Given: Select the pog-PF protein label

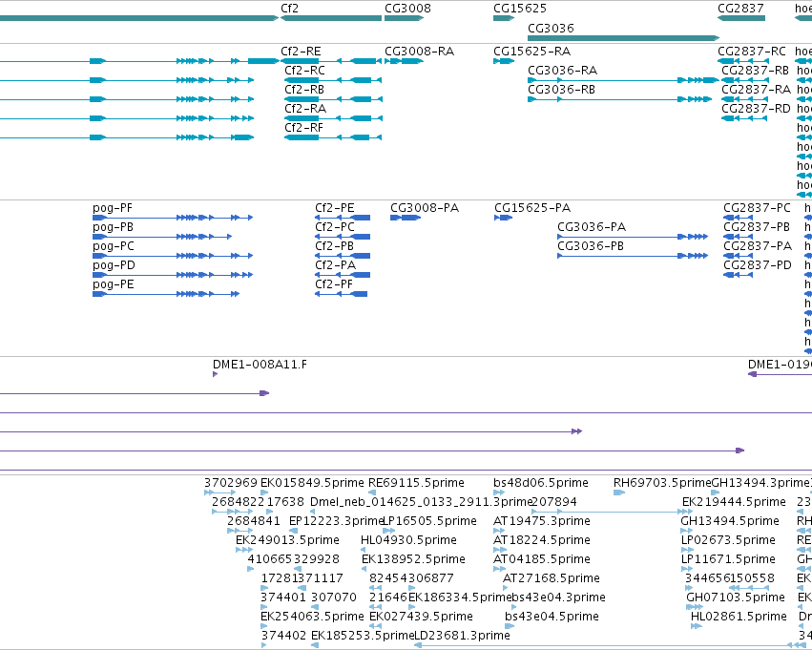Looking at the screenshot, I should pos(113,208).
